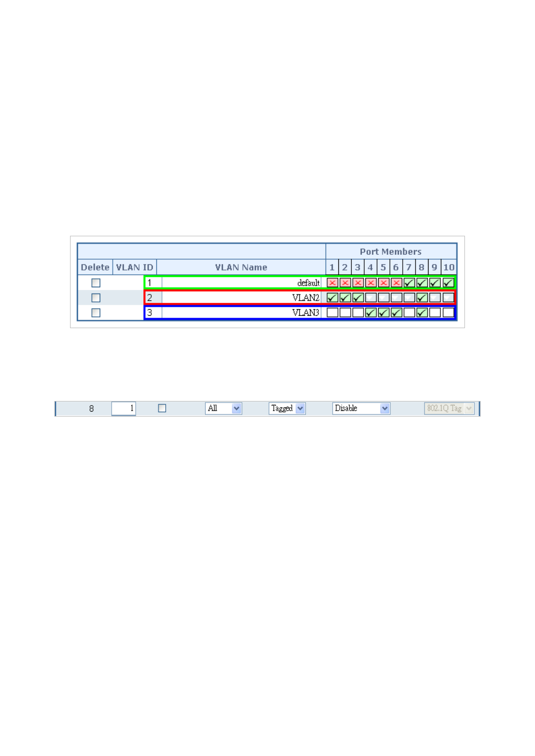
Task: Uncheck port 8 in the VLAN3 row
Action: click(x=422, y=312)
